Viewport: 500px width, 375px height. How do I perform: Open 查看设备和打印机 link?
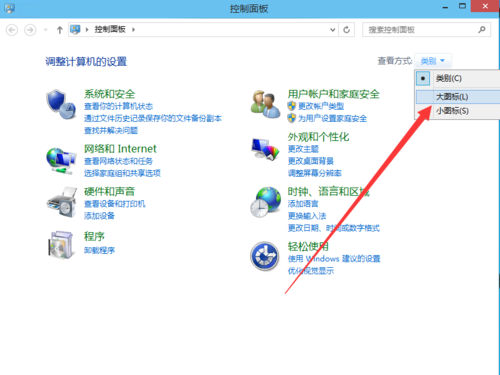tap(114, 204)
